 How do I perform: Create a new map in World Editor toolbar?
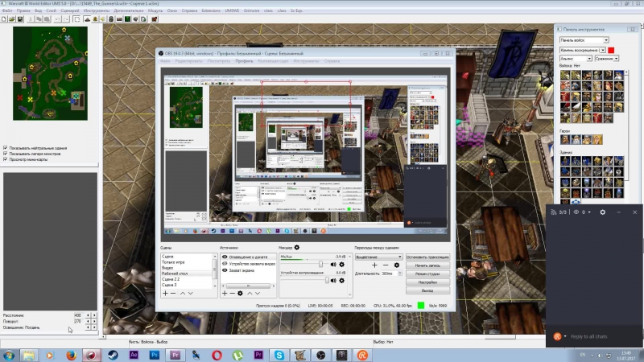coord(4,19)
